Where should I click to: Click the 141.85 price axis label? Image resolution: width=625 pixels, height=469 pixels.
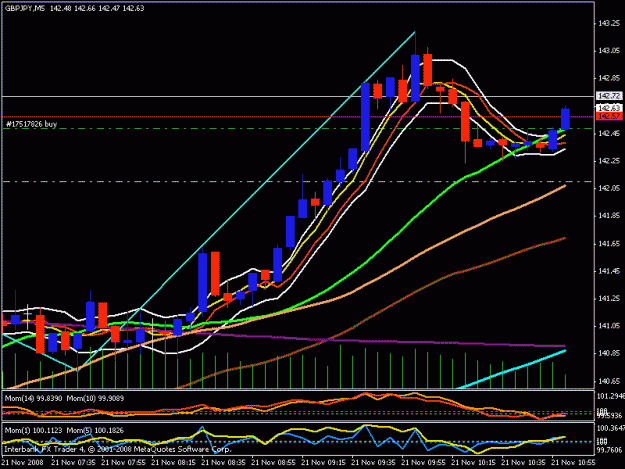click(609, 216)
